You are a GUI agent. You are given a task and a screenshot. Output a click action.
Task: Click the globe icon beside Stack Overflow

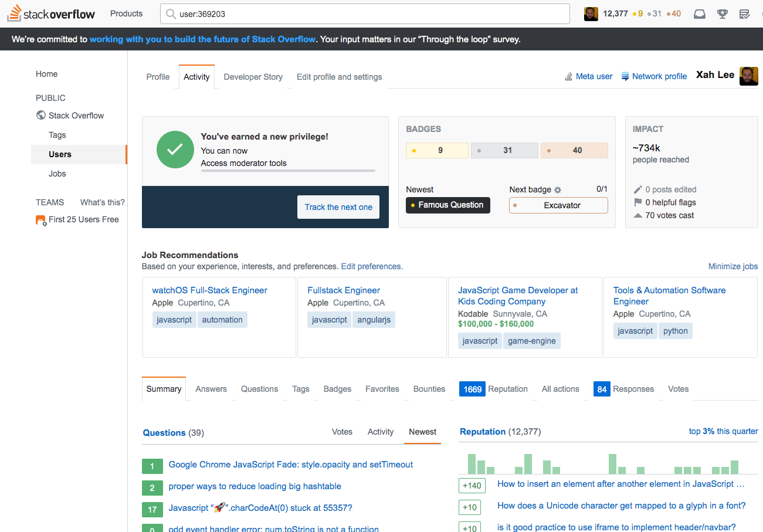[x=40, y=116]
